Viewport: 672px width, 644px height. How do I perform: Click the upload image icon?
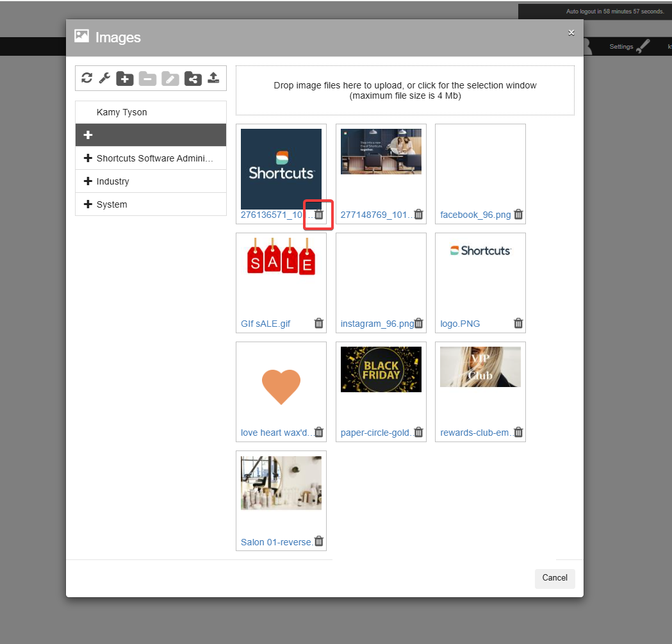[214, 78]
